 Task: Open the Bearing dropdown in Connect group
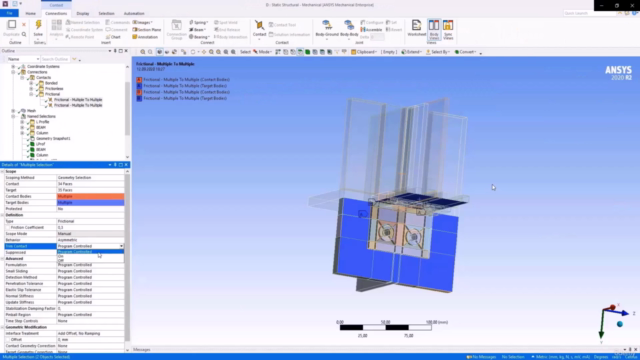199,37
